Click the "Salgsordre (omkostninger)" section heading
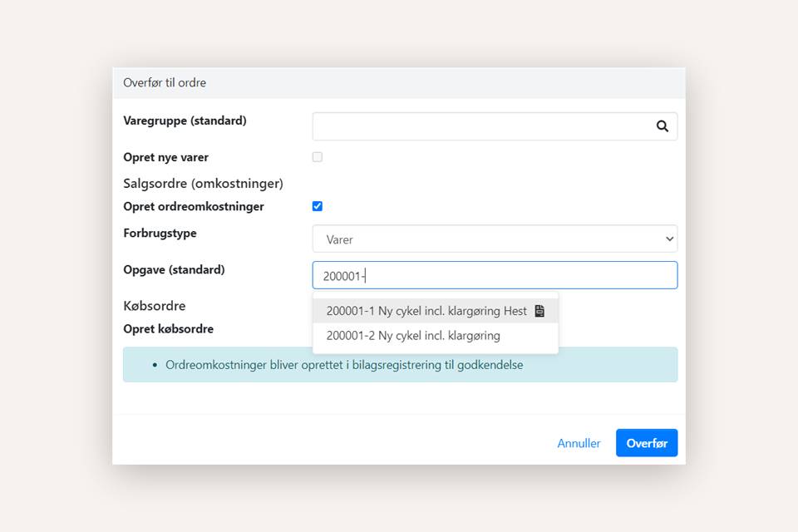Viewport: 798px width, 532px height. click(203, 183)
